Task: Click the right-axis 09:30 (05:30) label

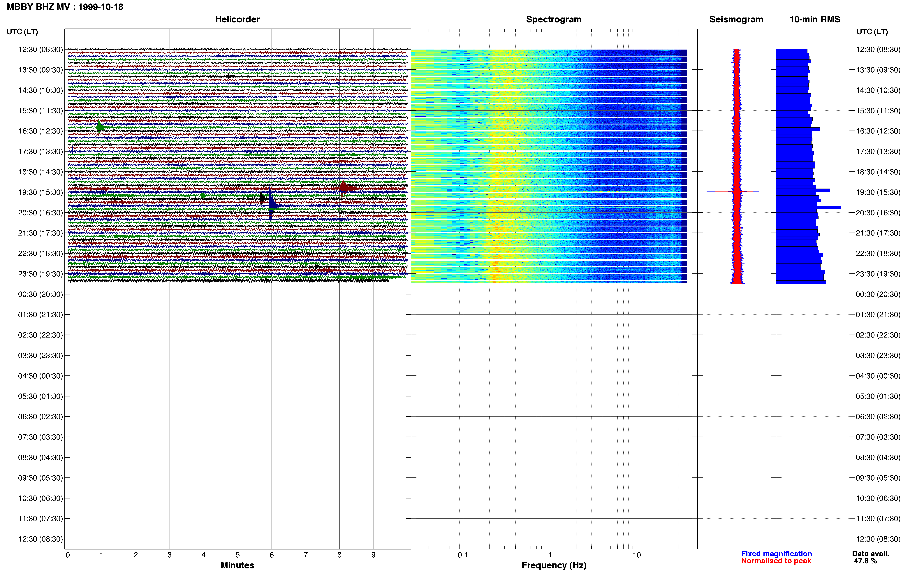Action: [878, 478]
